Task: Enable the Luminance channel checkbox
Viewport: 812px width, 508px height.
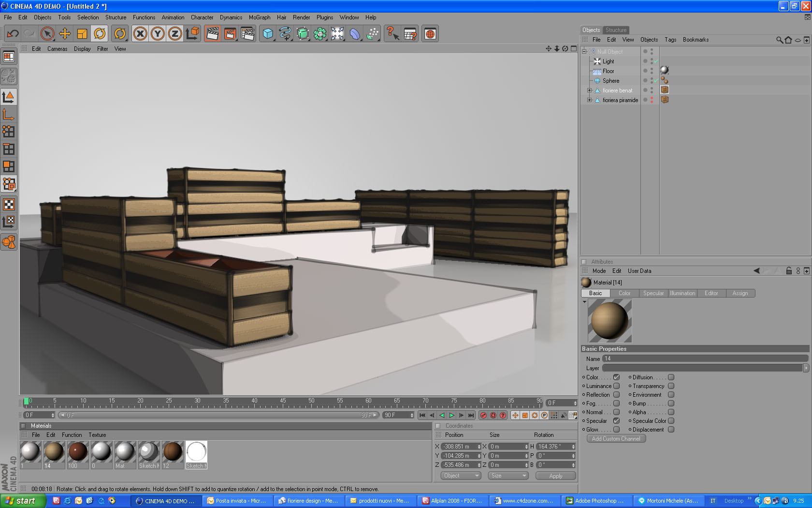Action: pos(616,386)
